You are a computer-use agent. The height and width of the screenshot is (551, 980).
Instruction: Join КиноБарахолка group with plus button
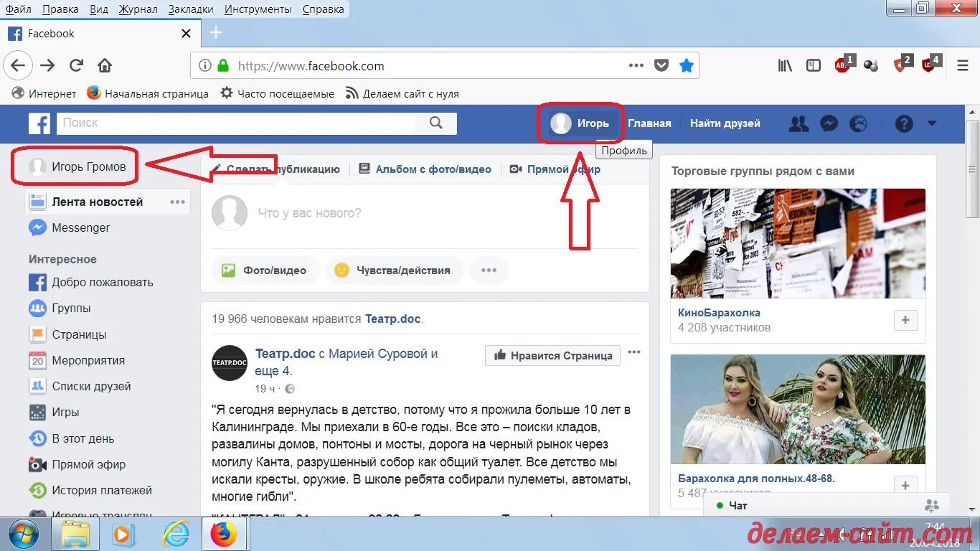[905, 321]
